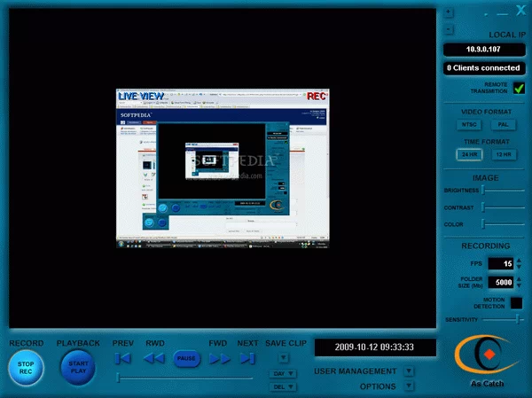The width and height of the screenshot is (532, 398).
Task: Expand the User Management arrow
Action: tap(409, 371)
